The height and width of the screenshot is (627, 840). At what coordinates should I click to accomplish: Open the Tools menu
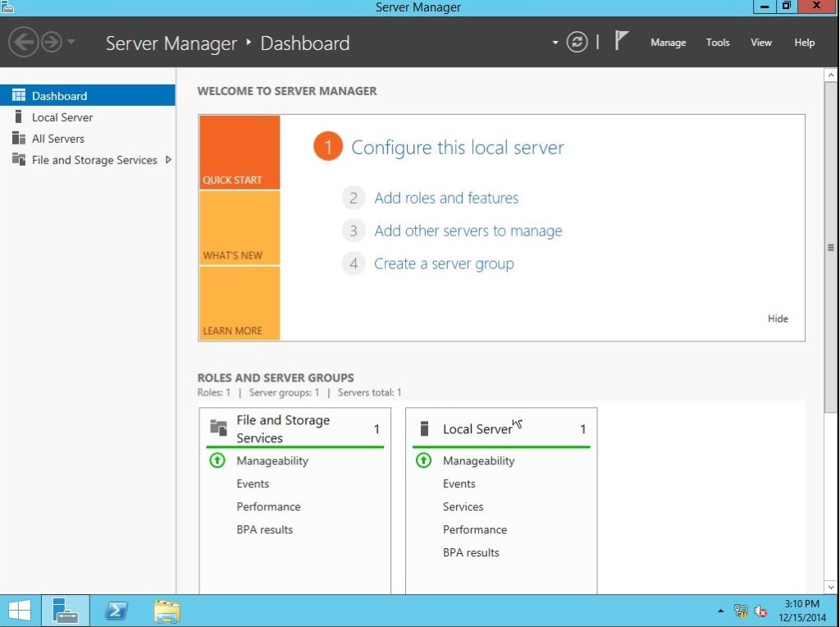[717, 42]
